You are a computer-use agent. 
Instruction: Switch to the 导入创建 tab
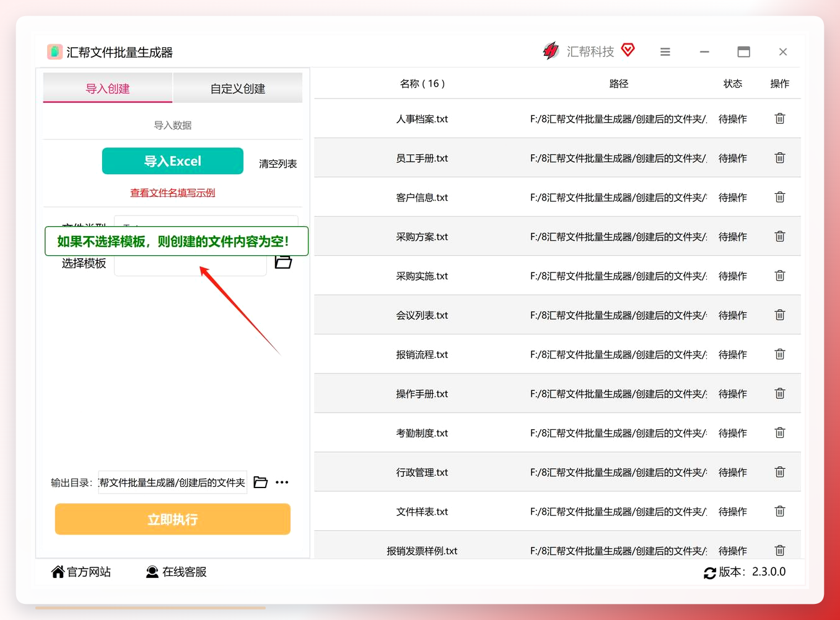[108, 88]
